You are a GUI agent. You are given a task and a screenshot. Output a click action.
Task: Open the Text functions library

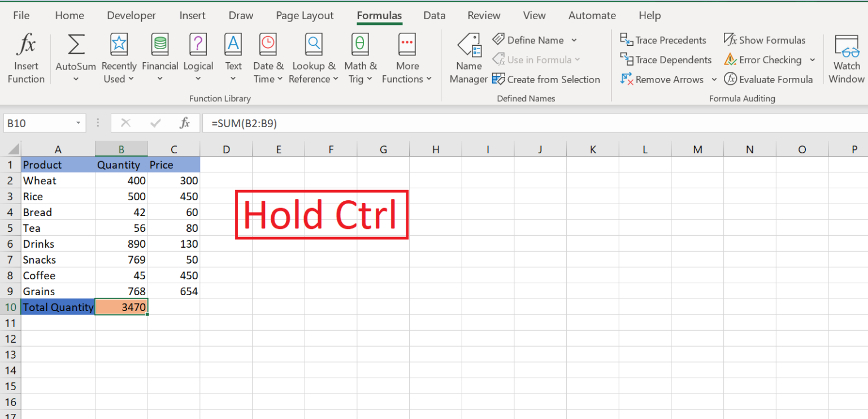tap(233, 59)
